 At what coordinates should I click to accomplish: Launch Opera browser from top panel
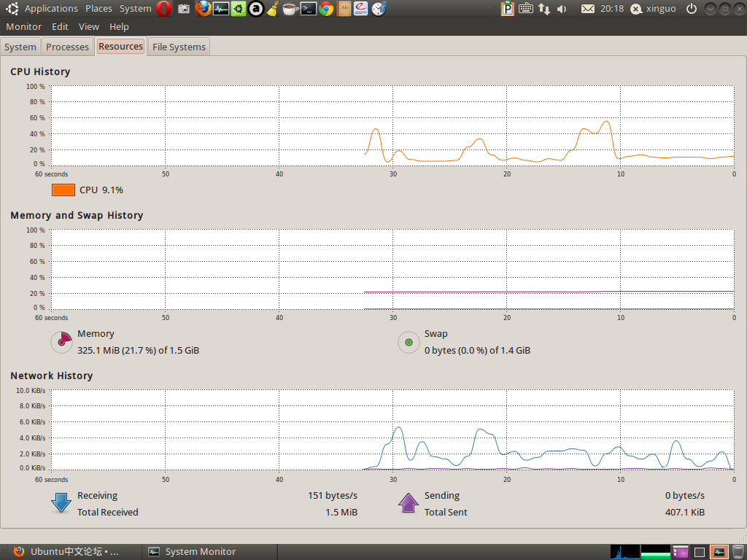(164, 9)
